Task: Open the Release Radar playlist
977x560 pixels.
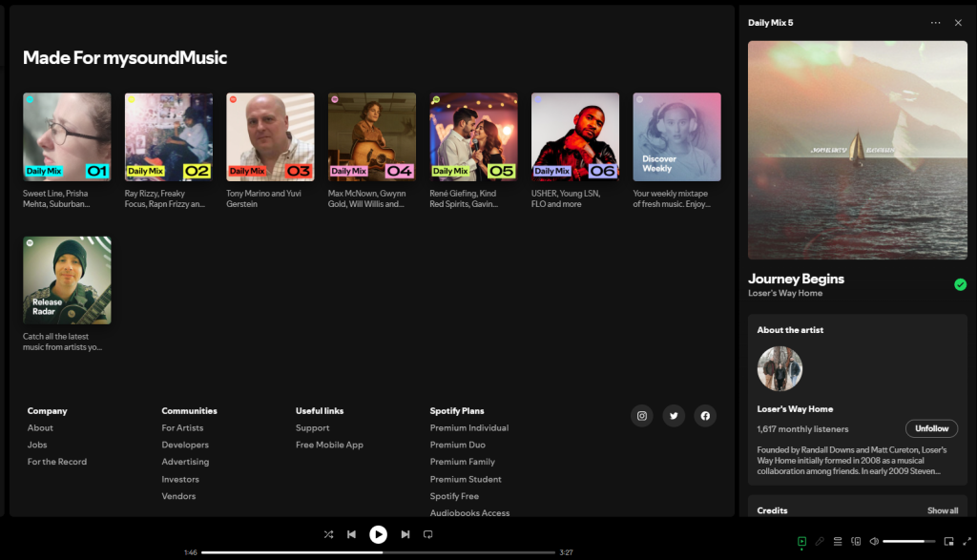Action: click(67, 280)
